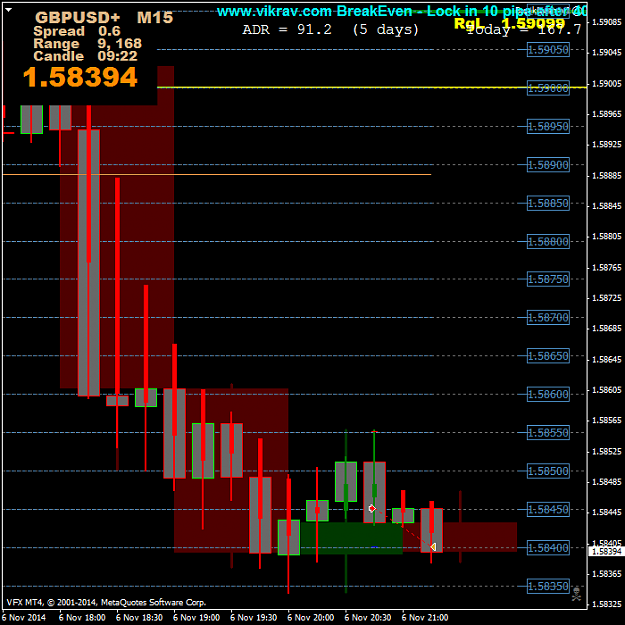Click the 6 Nov 18:30 time label
Screen dimensions: 625x625
139,617
